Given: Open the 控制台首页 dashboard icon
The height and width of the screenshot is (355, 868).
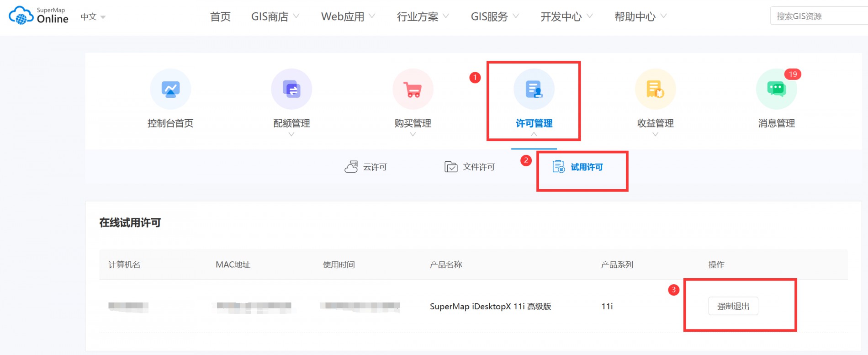Looking at the screenshot, I should click(170, 89).
